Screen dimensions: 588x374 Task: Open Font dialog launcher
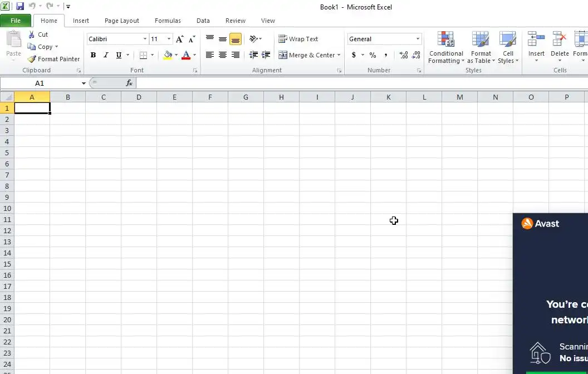tap(195, 71)
